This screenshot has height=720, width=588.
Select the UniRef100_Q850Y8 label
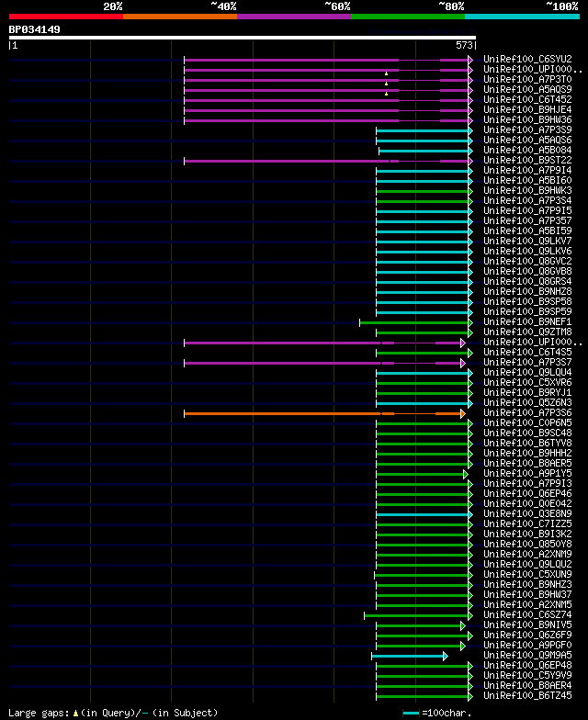pos(527,544)
